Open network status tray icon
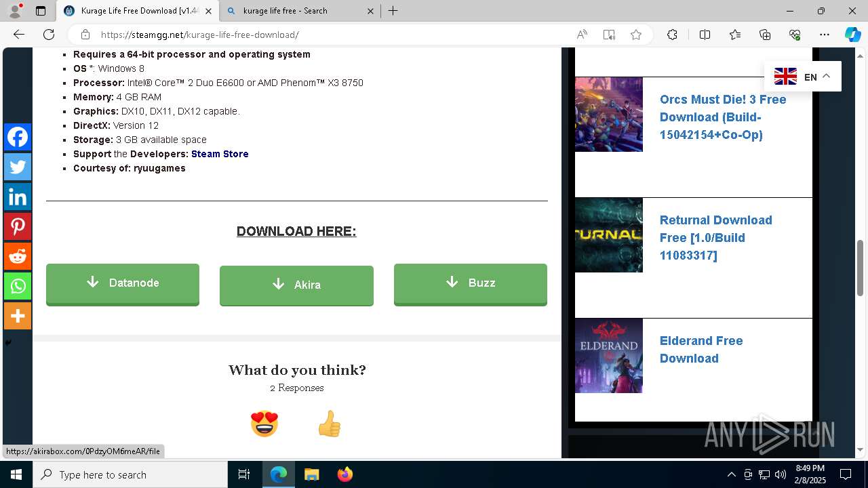 (x=764, y=474)
